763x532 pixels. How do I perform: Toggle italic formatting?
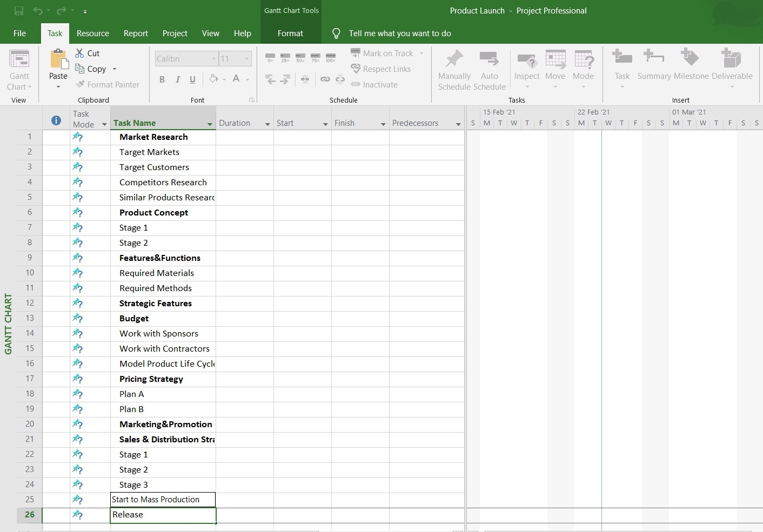pyautogui.click(x=177, y=79)
